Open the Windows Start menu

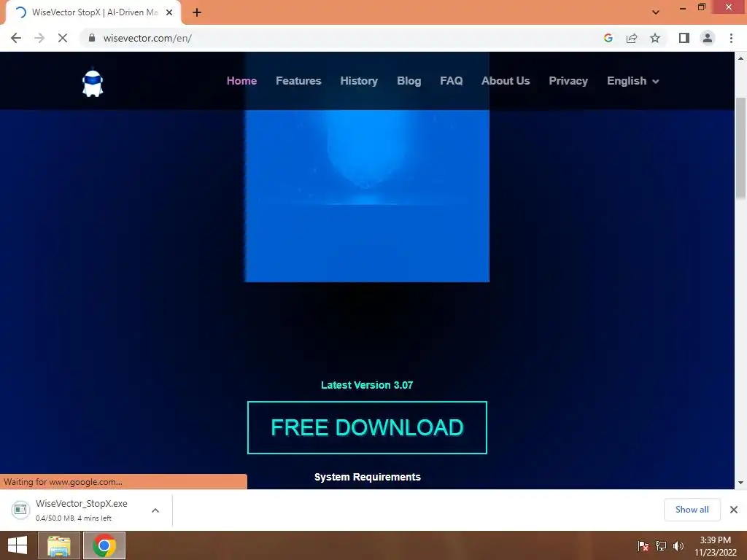tap(18, 545)
